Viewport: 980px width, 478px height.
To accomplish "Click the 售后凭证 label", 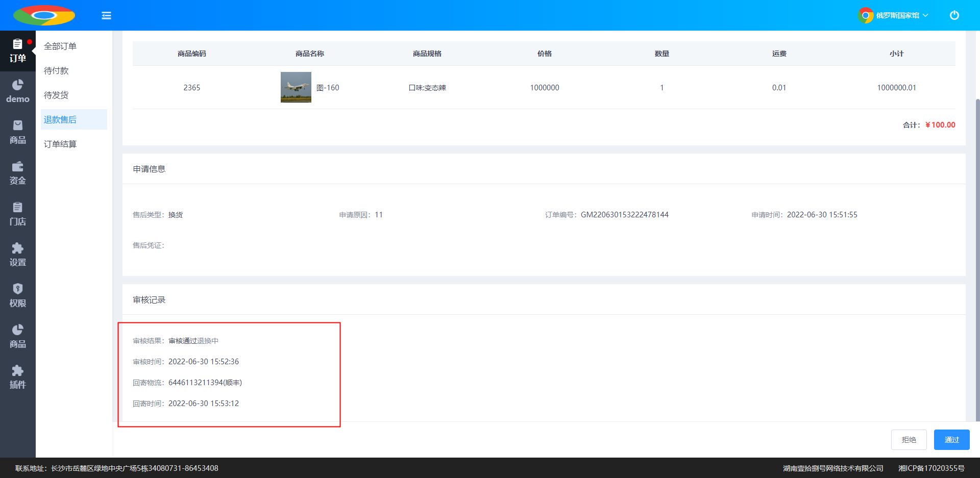I will [x=149, y=245].
